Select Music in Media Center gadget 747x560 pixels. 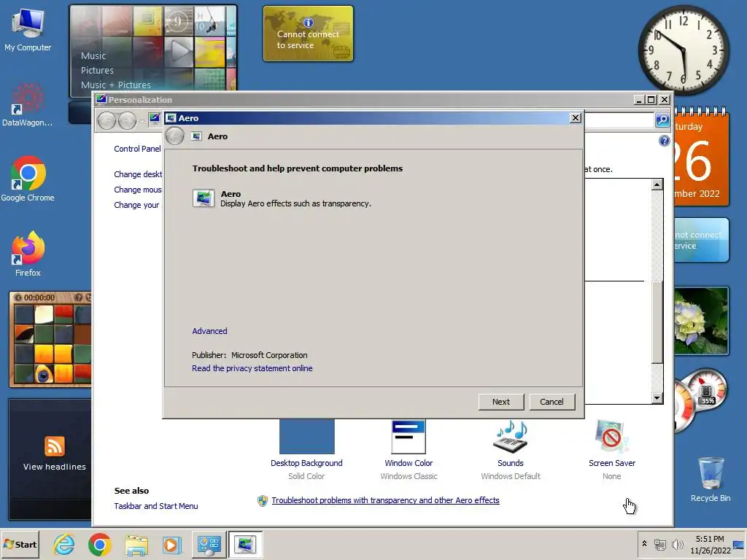tap(93, 55)
